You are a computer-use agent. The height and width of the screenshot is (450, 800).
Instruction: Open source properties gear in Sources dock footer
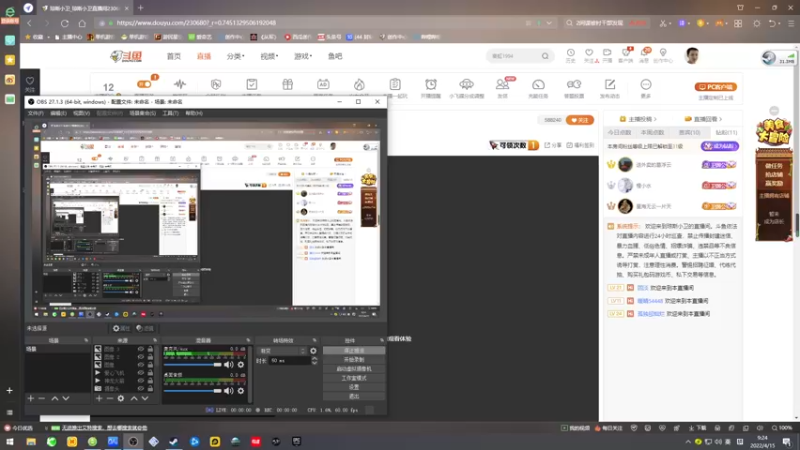click(121, 398)
